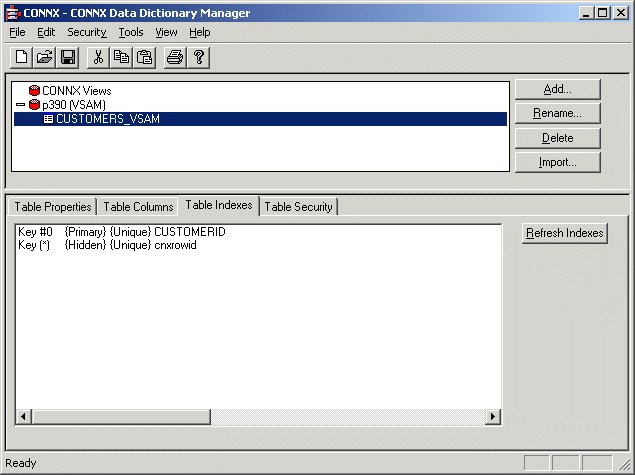The width and height of the screenshot is (635, 475).
Task: Click the Refresh Indexes button
Action: pos(565,233)
